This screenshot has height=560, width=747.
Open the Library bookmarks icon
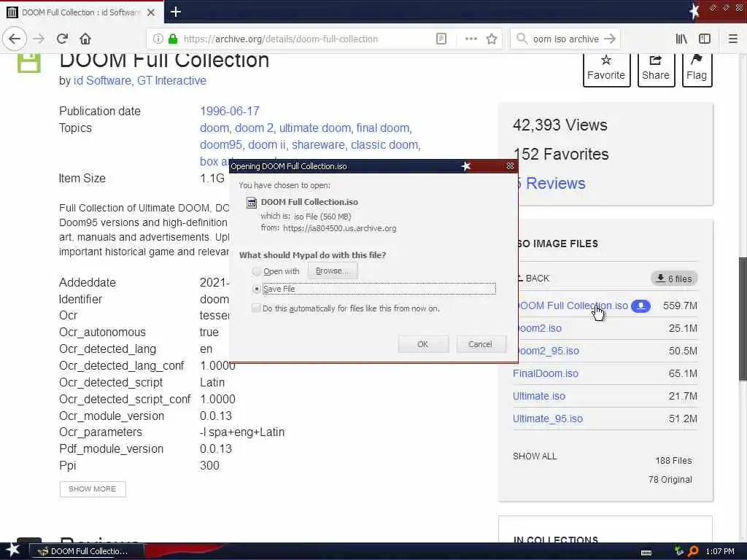point(681,39)
